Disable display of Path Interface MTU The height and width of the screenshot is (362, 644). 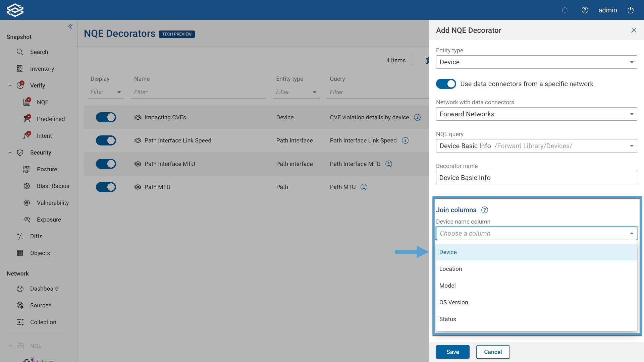pyautogui.click(x=106, y=164)
